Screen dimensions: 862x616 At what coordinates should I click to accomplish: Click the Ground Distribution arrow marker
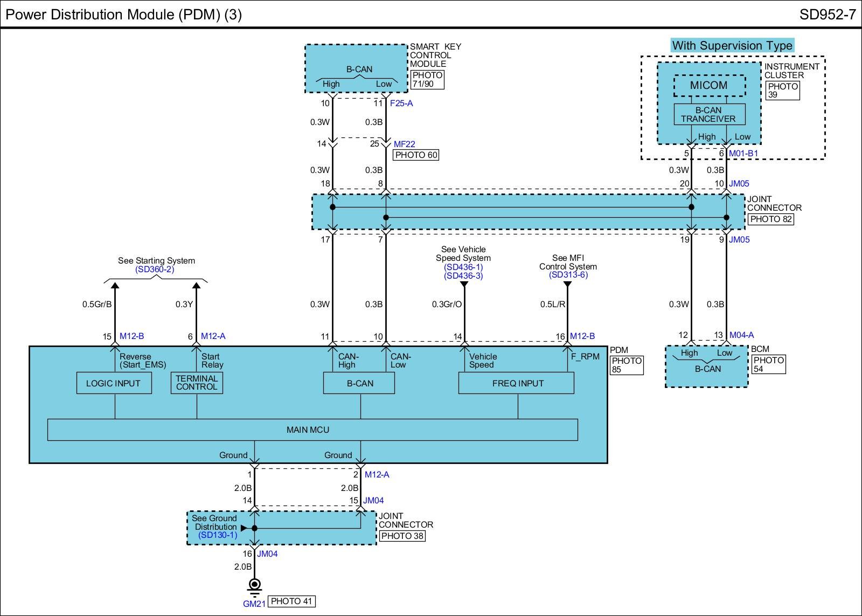point(244,528)
